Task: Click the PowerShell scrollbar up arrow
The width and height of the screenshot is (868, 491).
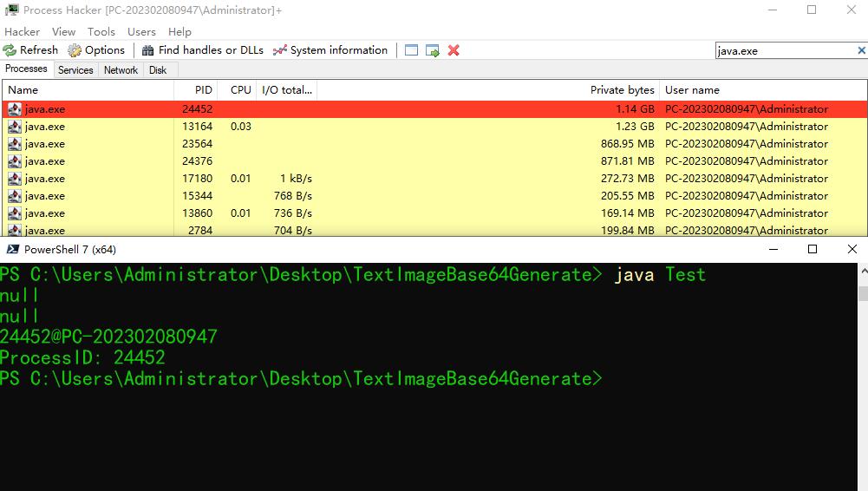Action: [864, 272]
